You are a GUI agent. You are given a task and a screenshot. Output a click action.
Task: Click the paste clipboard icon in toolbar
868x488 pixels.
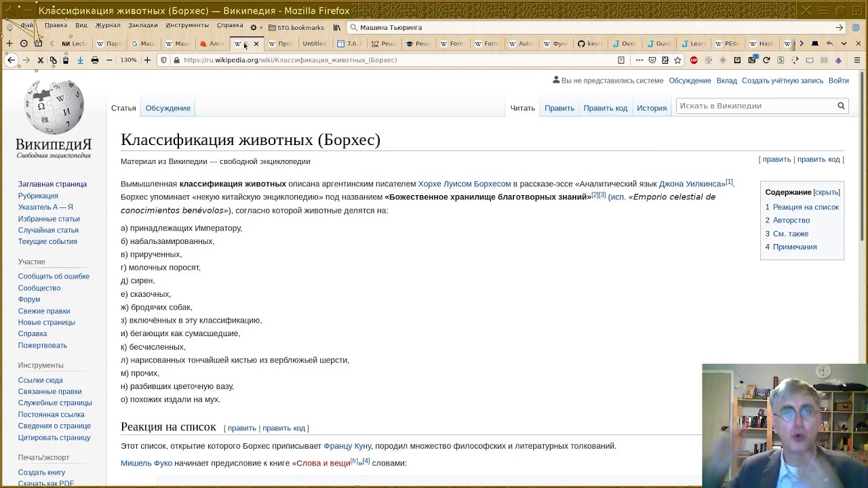66,60
